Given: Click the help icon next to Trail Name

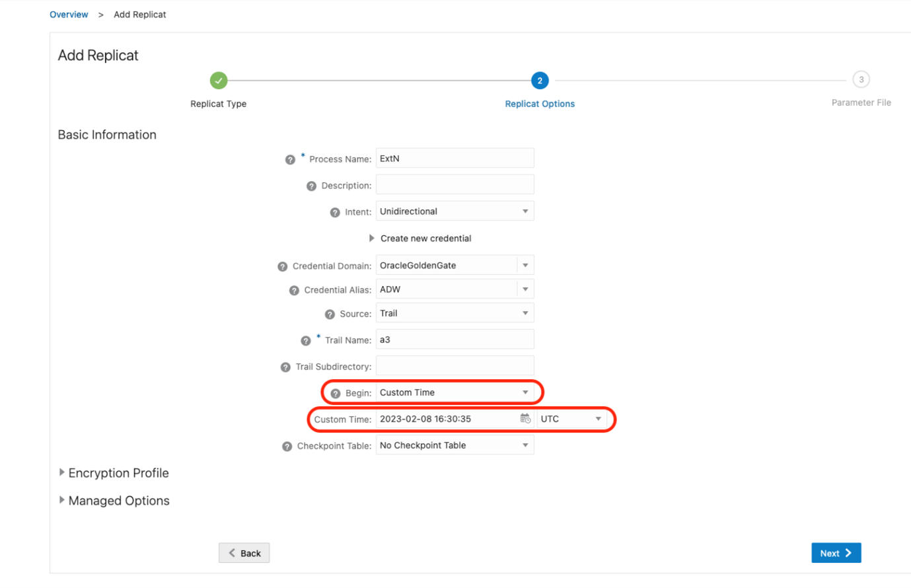Looking at the screenshot, I should point(306,340).
